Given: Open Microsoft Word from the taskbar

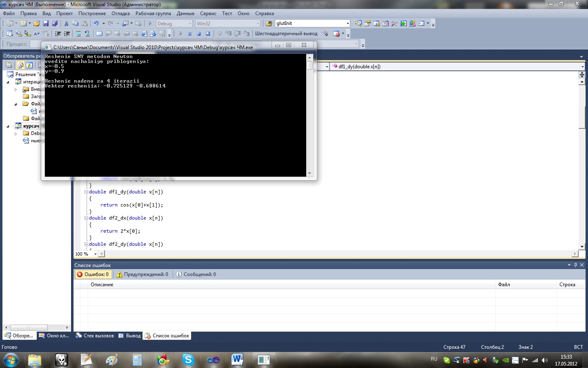Looking at the screenshot, I should (x=237, y=360).
